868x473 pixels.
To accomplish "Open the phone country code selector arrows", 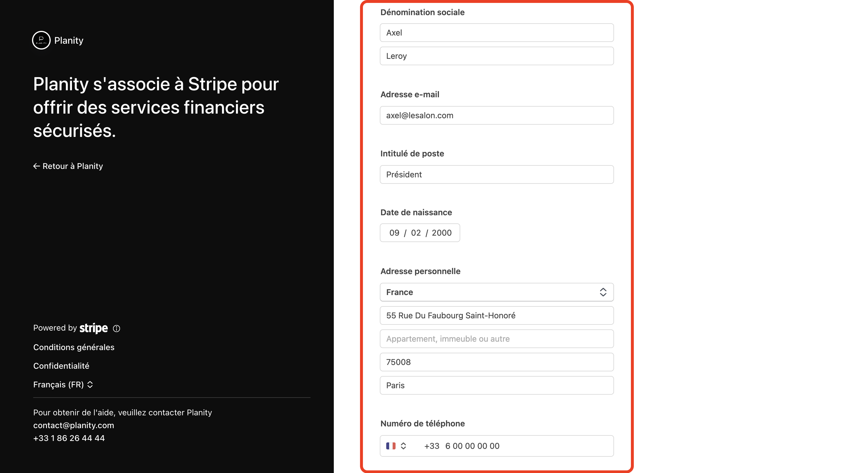I will (x=403, y=446).
